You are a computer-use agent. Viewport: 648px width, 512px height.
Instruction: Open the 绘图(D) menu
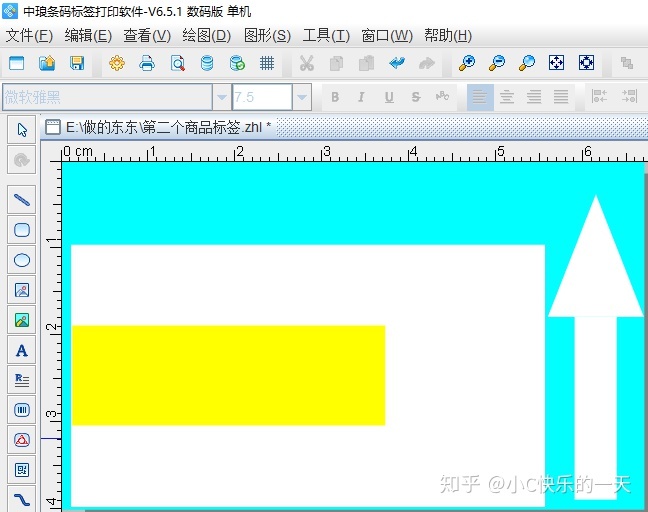207,36
